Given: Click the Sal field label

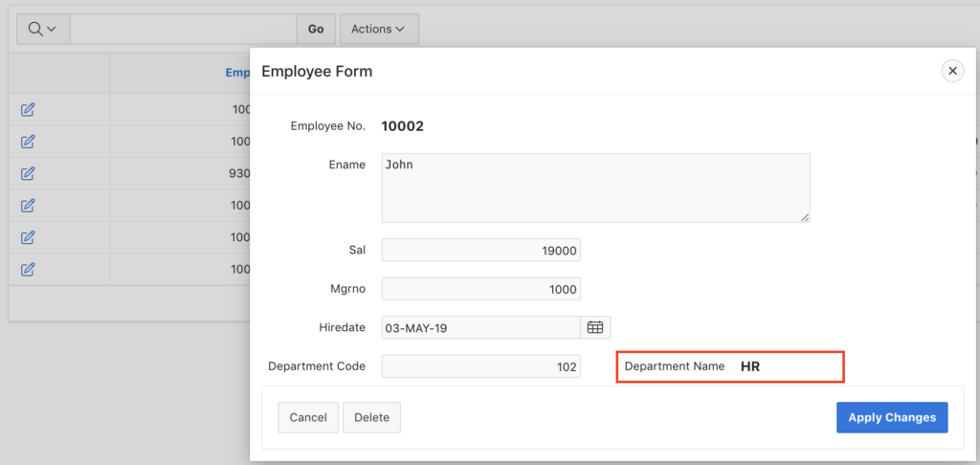Looking at the screenshot, I should [357, 250].
